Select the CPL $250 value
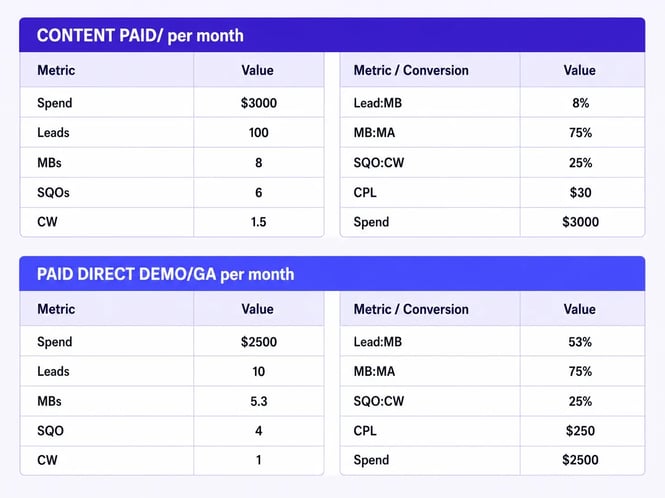Screen dimensions: 665x498 tap(580, 431)
